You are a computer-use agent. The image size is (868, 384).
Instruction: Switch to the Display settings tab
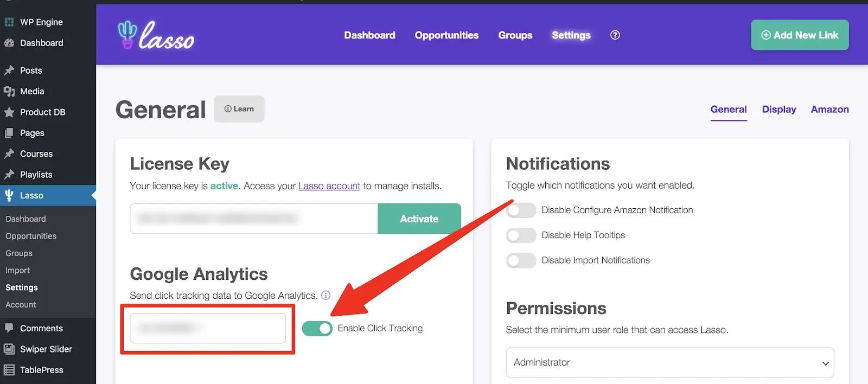779,110
